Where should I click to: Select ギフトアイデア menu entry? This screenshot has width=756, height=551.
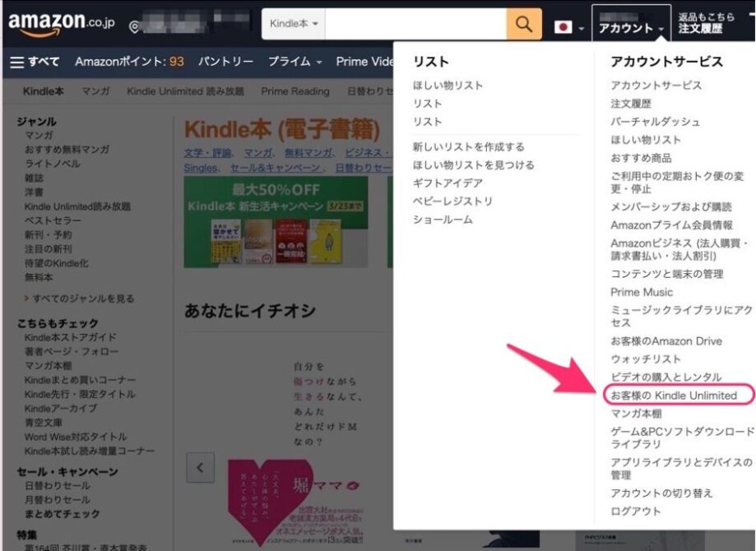tap(448, 183)
